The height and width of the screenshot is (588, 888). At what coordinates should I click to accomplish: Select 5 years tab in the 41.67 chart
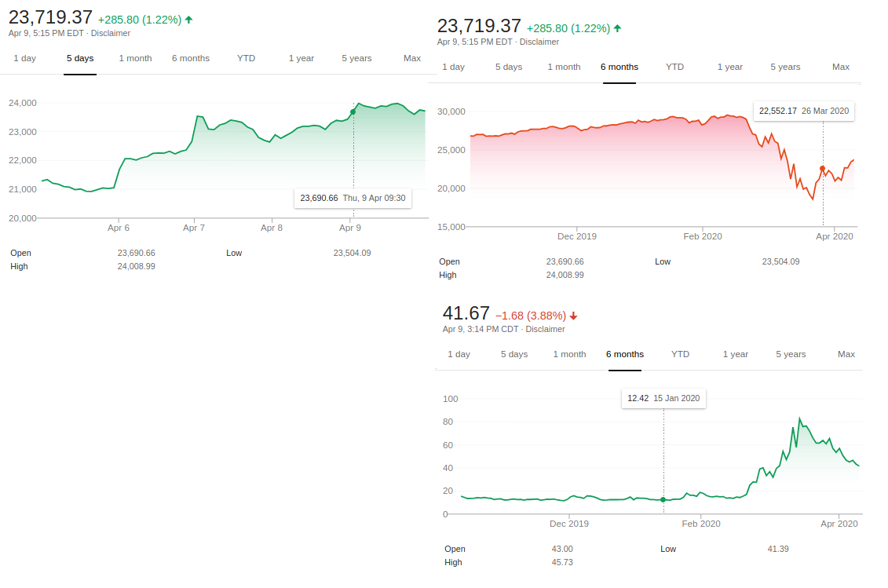791,354
